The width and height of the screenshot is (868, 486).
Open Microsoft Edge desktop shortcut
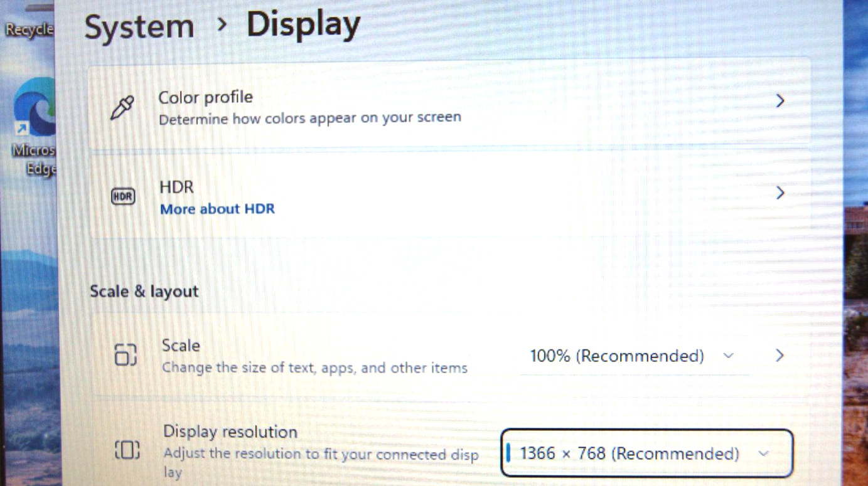pyautogui.click(x=35, y=127)
